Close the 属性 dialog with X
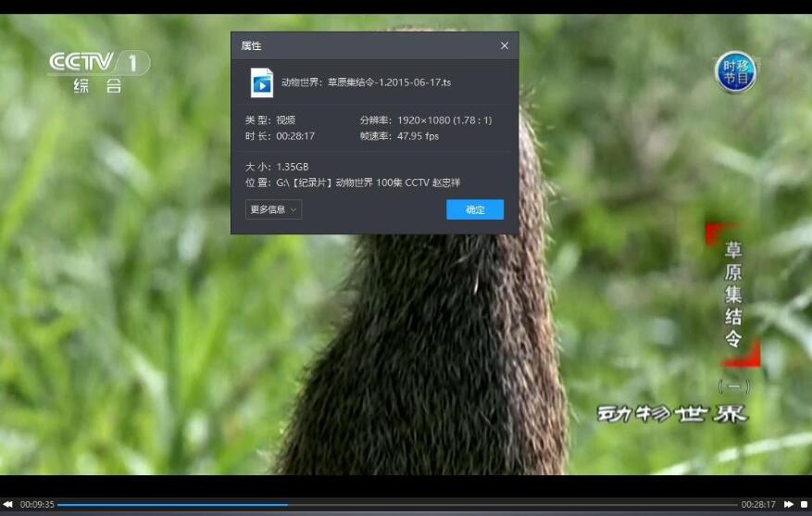 coord(505,46)
